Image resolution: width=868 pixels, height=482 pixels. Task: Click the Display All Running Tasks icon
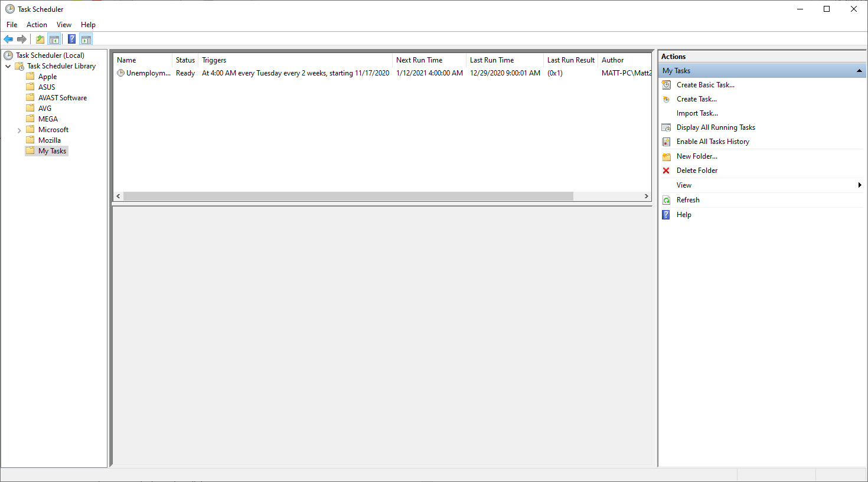coord(666,127)
